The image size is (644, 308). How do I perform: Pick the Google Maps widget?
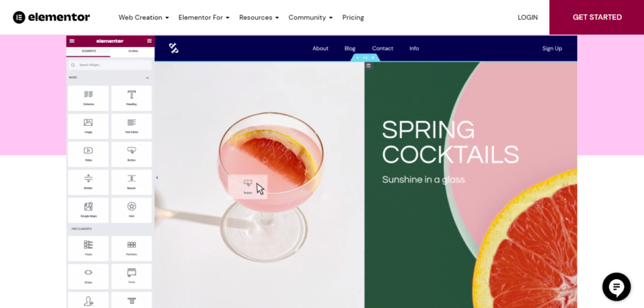[x=88, y=210]
